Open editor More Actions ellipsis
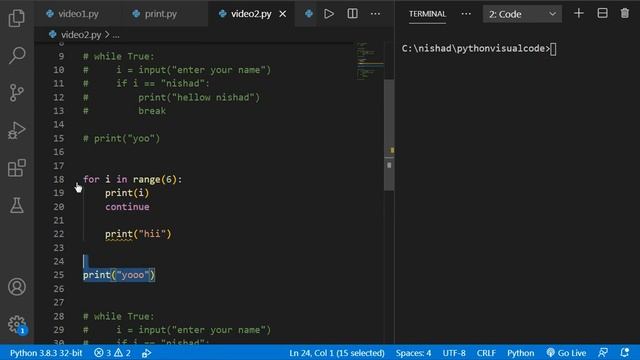The image size is (640, 360). tap(375, 14)
